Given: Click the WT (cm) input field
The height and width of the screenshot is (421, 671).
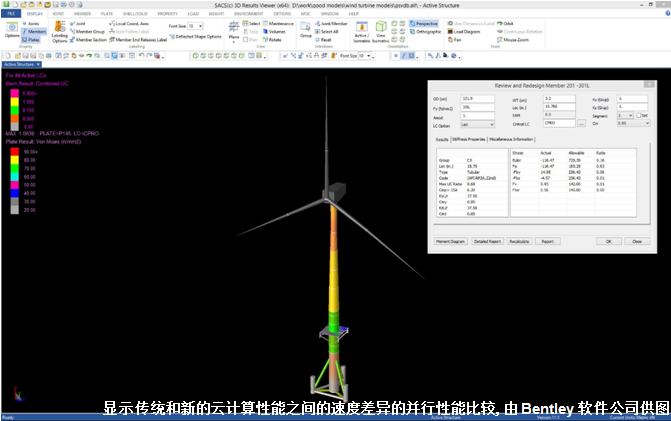Looking at the screenshot, I should [x=559, y=99].
